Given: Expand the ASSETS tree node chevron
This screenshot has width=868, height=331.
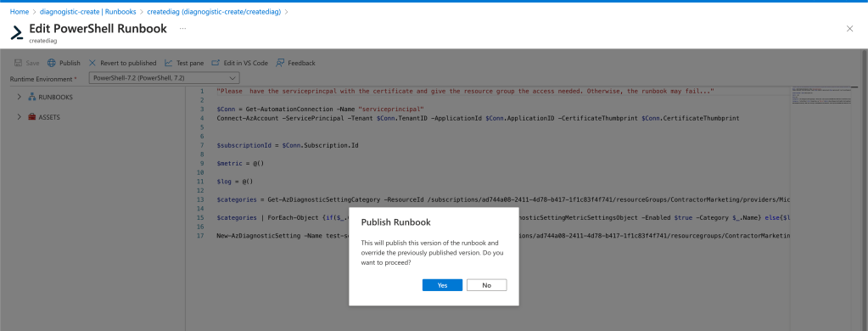Looking at the screenshot, I should pyautogui.click(x=20, y=117).
